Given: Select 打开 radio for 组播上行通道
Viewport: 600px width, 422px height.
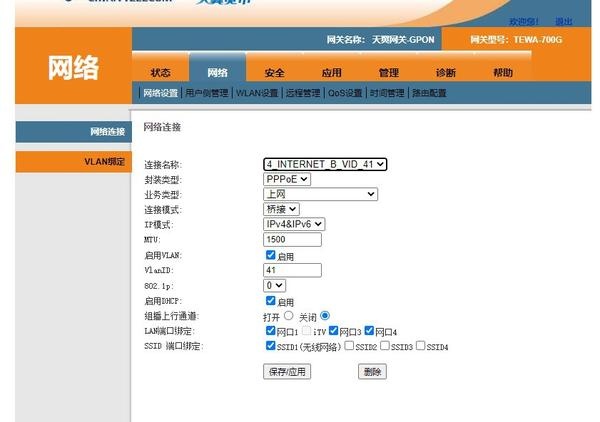Looking at the screenshot, I should pos(289,316).
